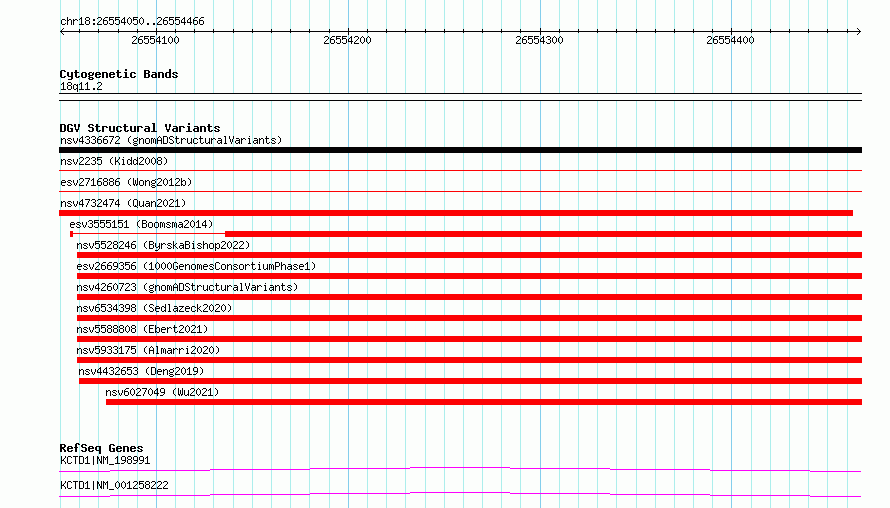Viewport: 890px width, 508px height.
Task: Open variant nsv5588808 (Ebert2021) label
Action: pyautogui.click(x=142, y=329)
